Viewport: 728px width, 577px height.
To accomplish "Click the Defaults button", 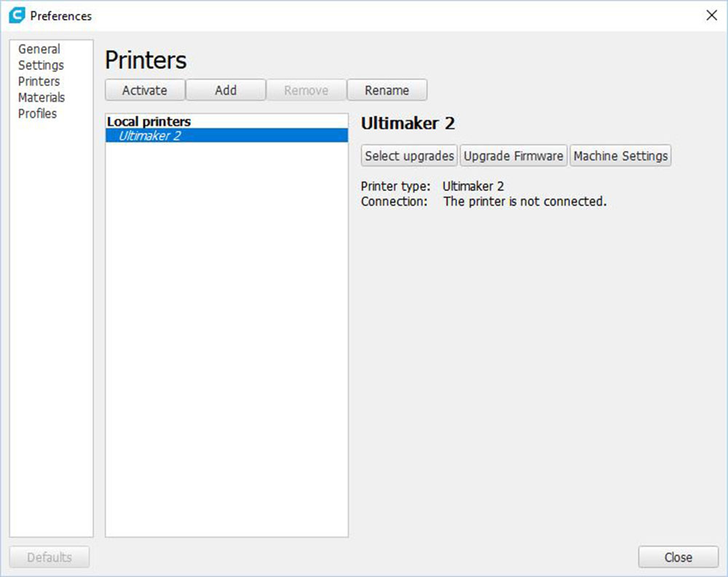I will (50, 557).
